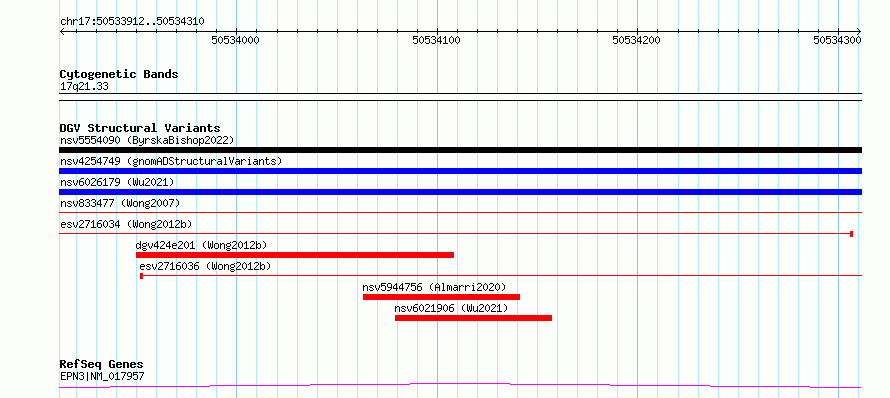Screen dimensions: 890x398
Task: Click the chr17:50533912..50534310 region label
Action: pyautogui.click(x=132, y=22)
